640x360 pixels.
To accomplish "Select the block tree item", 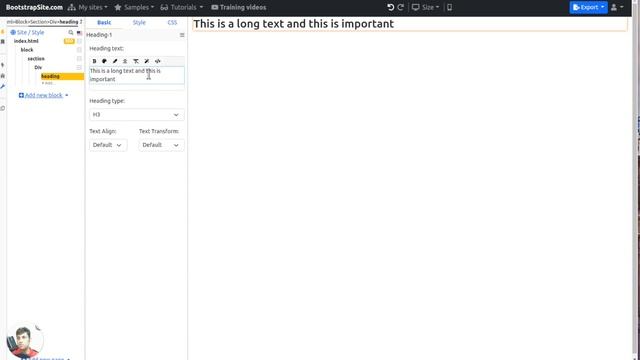I will click(27, 50).
